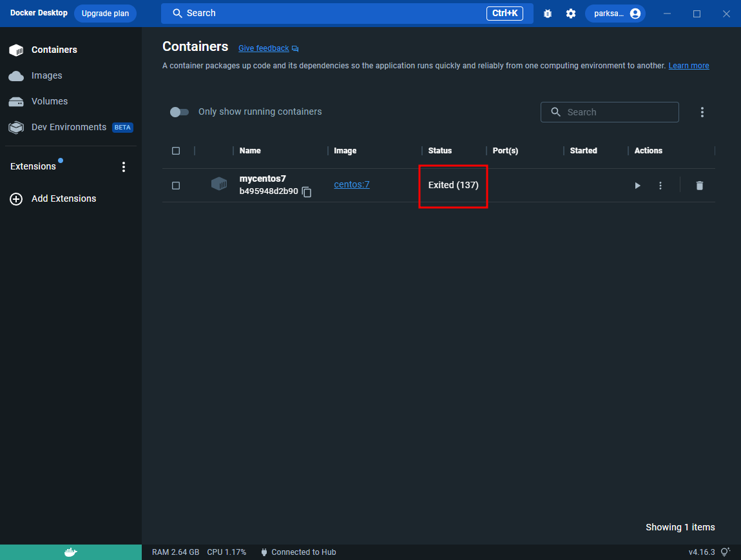Delete the mycentos7 container

699,186
